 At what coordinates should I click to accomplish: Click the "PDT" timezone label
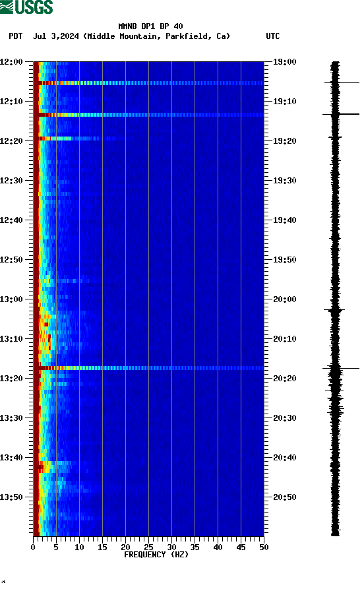pos(16,36)
